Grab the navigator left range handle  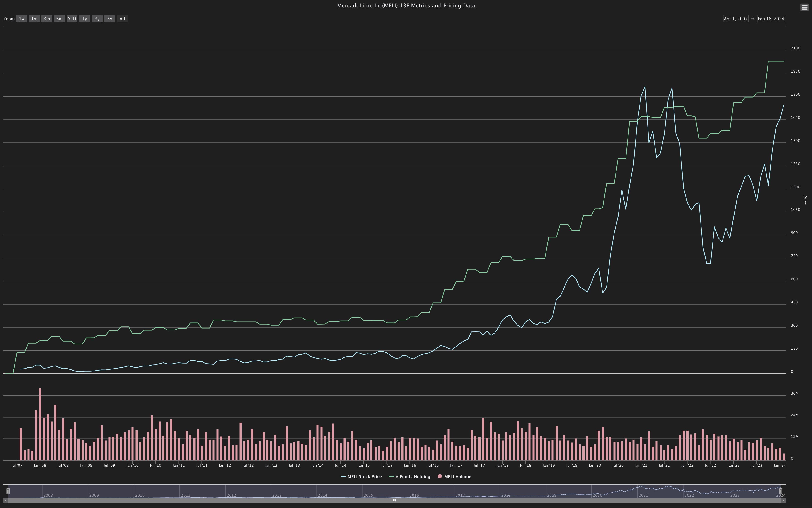click(8, 491)
